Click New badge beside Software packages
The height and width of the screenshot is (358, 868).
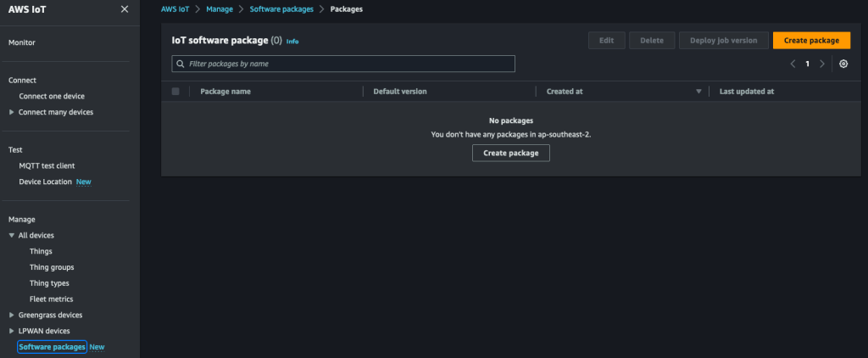pyautogui.click(x=97, y=347)
